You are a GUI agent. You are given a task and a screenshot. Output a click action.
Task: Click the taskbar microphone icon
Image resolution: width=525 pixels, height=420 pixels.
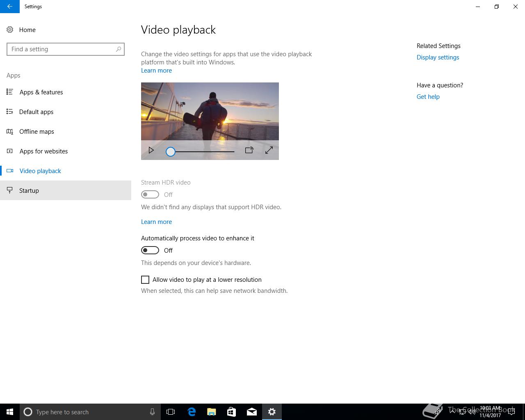(152, 412)
